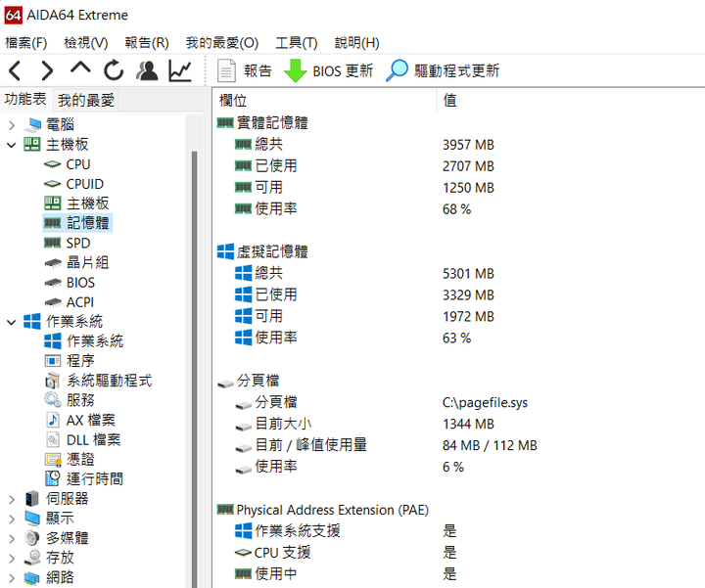Go up one level with Up arrow
Viewport: 705px width, 588px height.
click(80, 68)
